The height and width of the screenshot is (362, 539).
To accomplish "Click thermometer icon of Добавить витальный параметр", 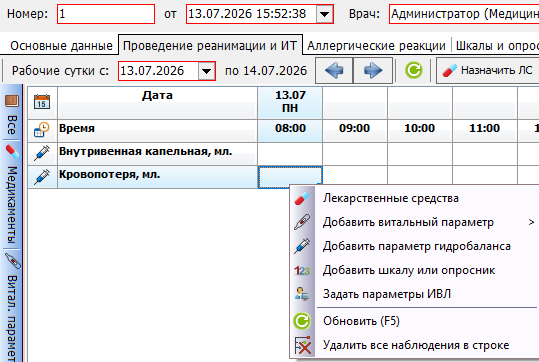I will (302, 222).
